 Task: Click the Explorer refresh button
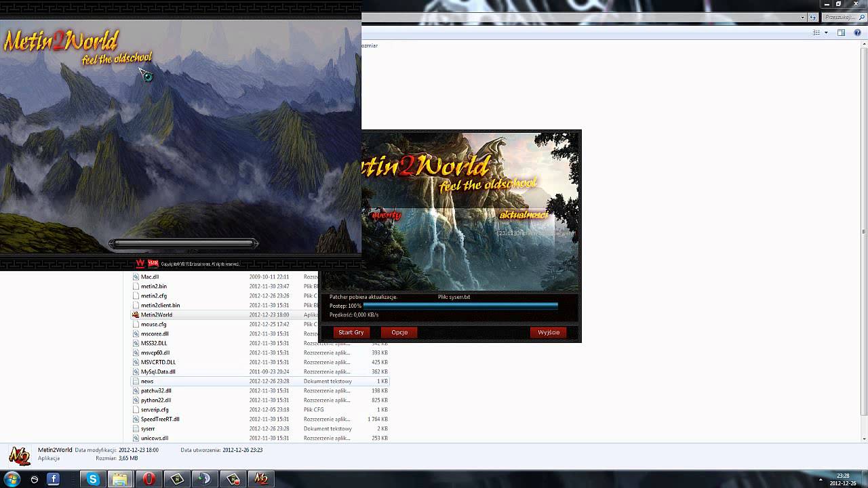point(813,18)
